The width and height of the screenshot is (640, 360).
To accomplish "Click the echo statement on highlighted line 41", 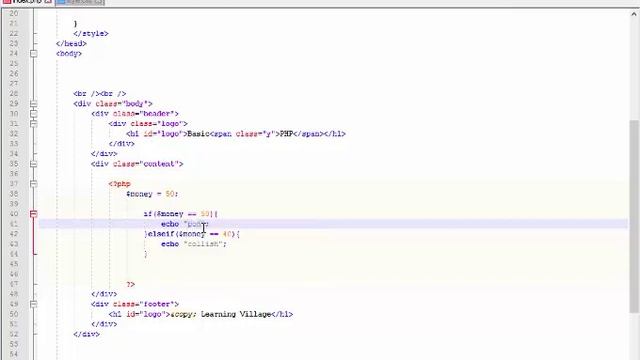I will click(x=184, y=224).
